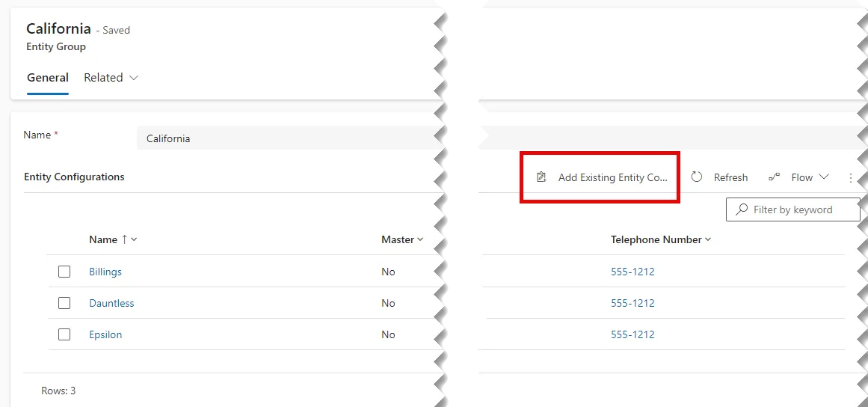Click the magnifier icon in Filter by keyword
Image resolution: width=868 pixels, height=407 pixels.
click(741, 209)
